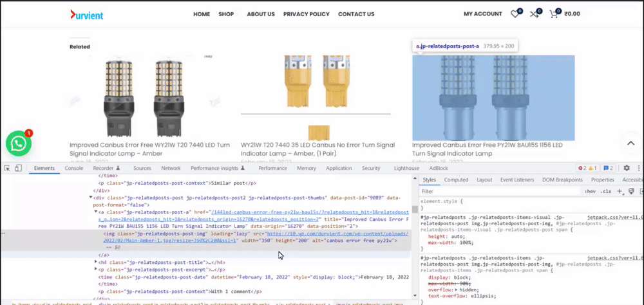Open the Security tab
Viewport: 644px width, 305px height.
(371, 169)
